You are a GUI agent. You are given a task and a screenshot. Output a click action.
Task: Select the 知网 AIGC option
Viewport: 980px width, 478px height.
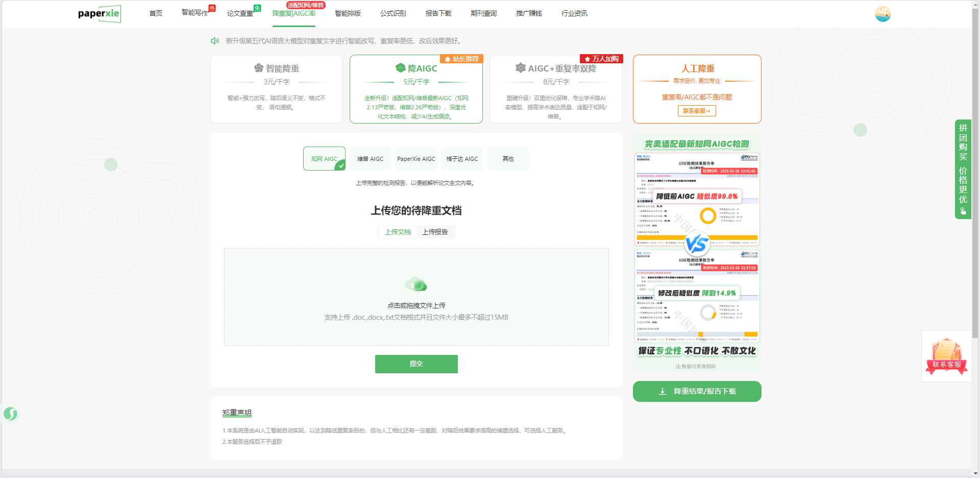(x=324, y=159)
